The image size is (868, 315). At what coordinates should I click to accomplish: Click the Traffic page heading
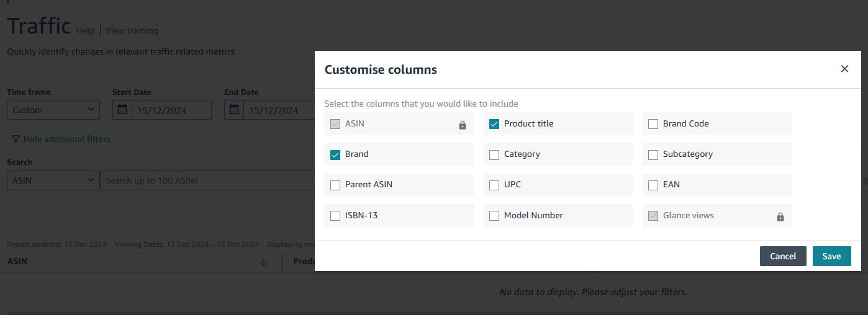(x=39, y=25)
